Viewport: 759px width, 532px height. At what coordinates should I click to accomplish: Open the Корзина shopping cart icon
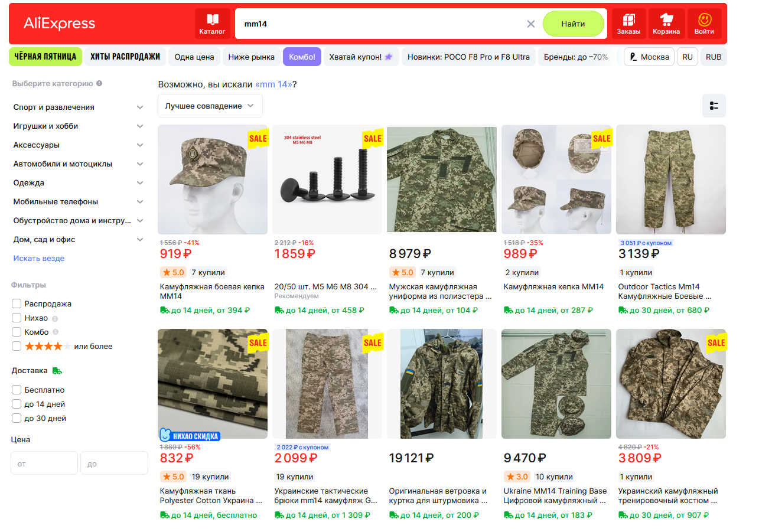coord(666,24)
